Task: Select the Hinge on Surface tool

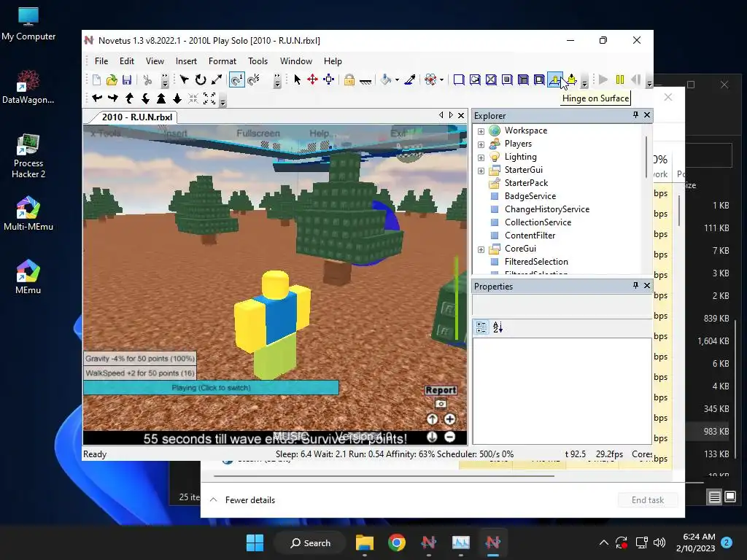Action: click(555, 80)
